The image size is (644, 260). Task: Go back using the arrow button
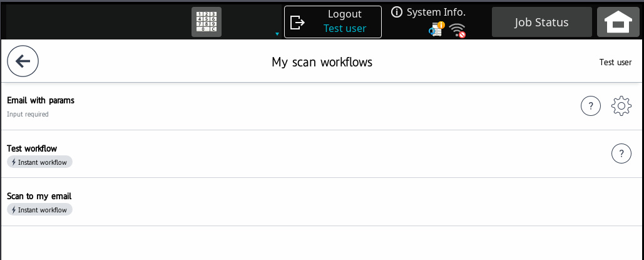pos(23,61)
